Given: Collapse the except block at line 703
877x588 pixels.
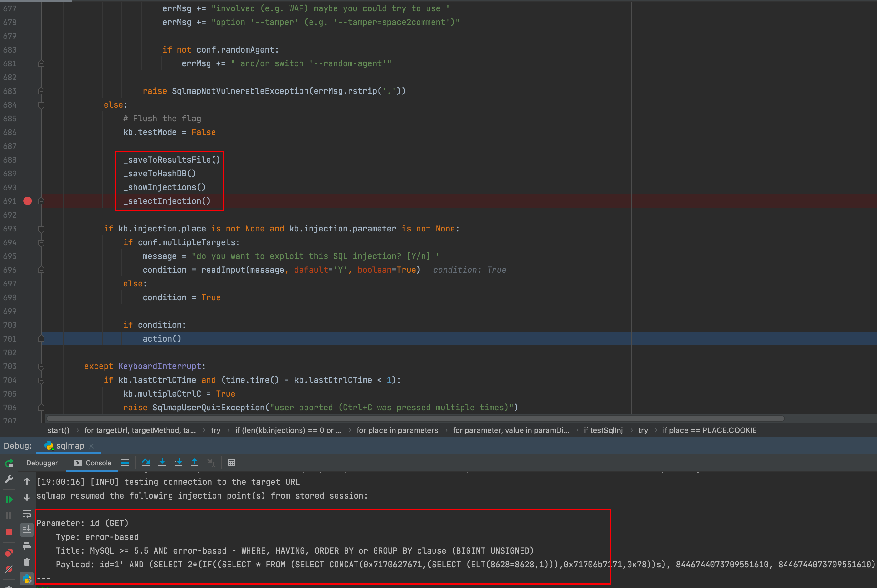Looking at the screenshot, I should (41, 366).
